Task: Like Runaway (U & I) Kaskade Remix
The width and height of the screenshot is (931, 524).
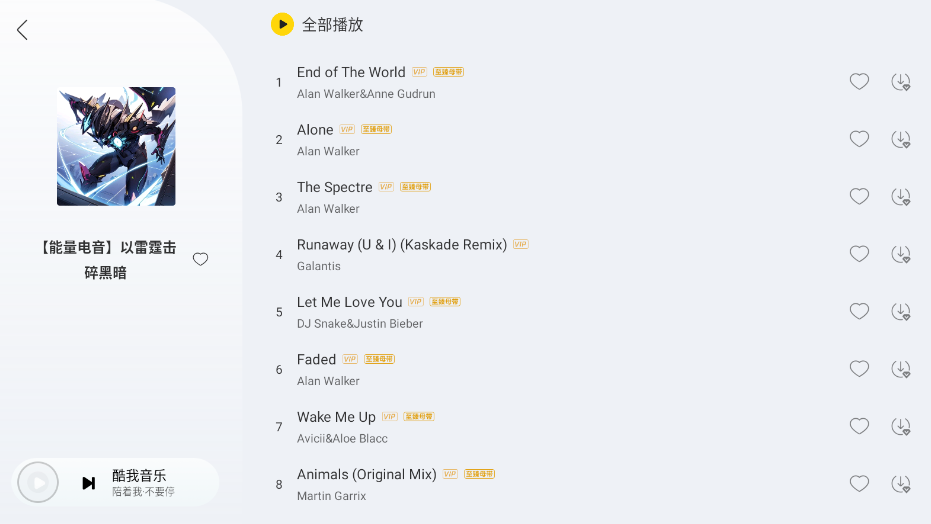Action: 859,254
